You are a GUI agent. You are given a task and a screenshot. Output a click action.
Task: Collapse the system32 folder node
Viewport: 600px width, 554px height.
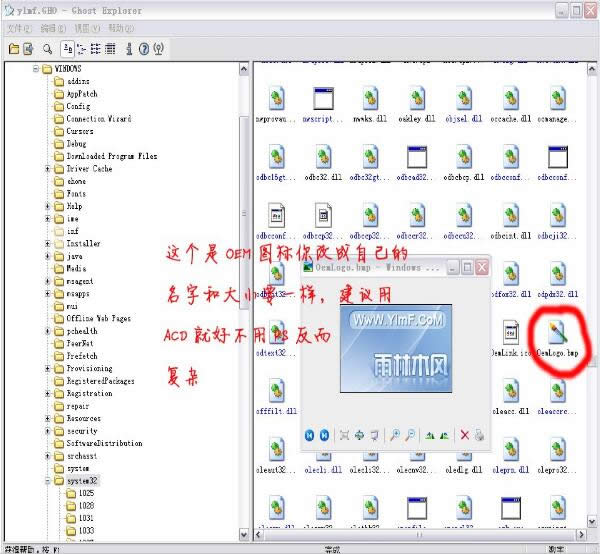tap(48, 481)
